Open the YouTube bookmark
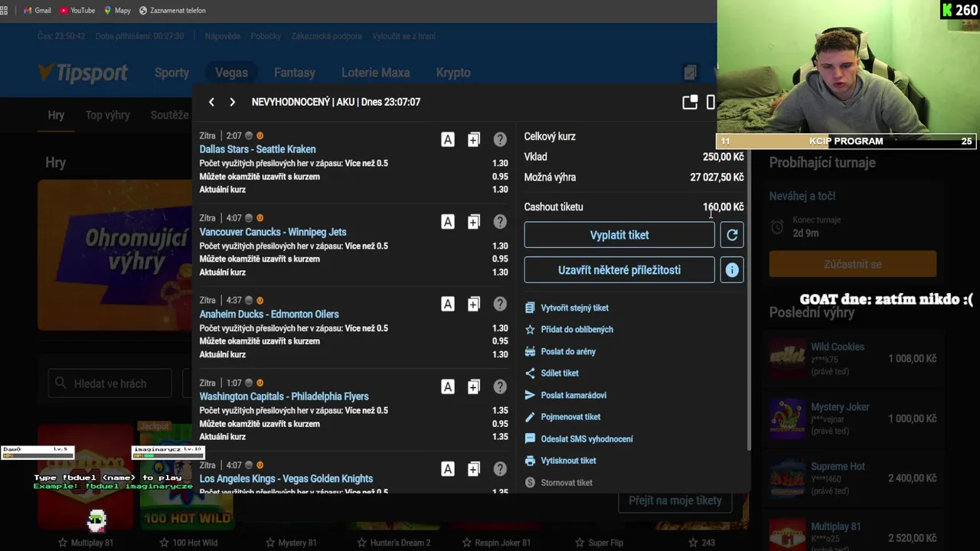 [77, 11]
